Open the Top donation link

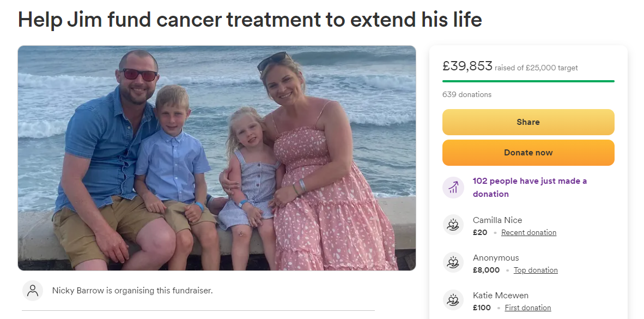(x=536, y=270)
